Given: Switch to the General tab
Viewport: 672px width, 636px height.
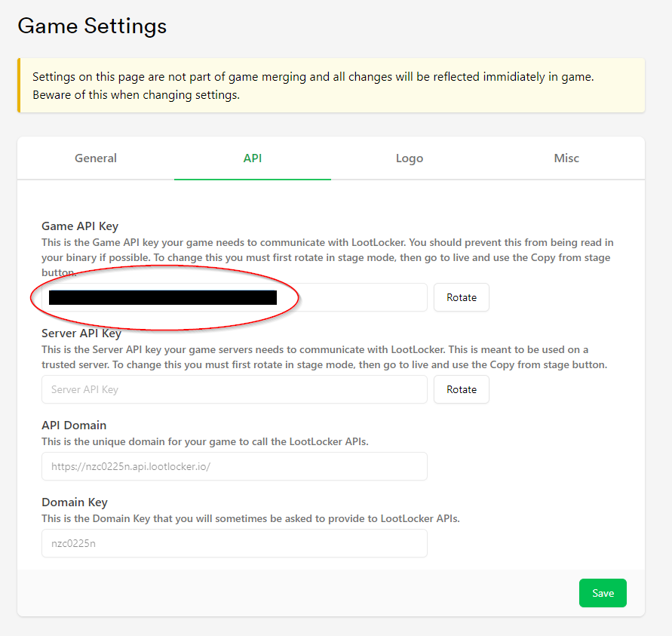Looking at the screenshot, I should (96, 158).
